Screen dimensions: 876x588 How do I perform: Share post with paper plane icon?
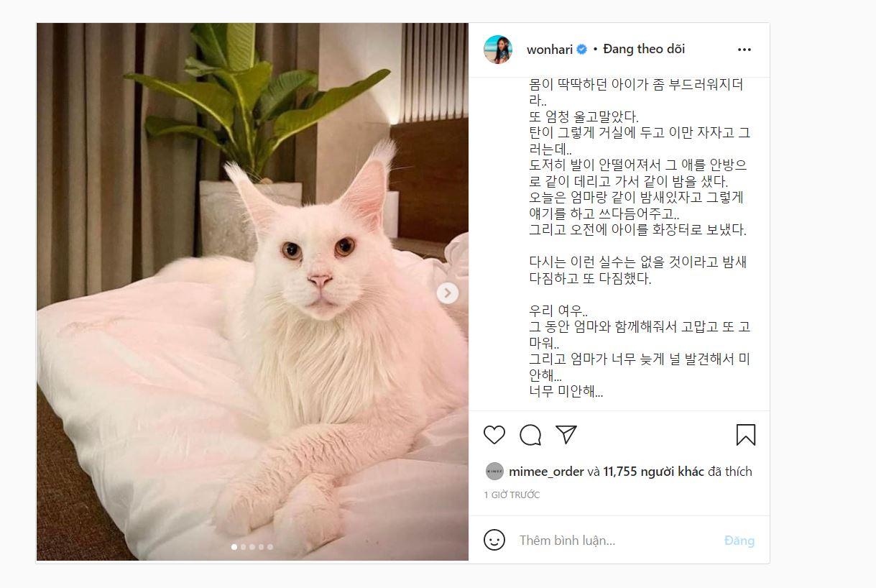(x=566, y=434)
